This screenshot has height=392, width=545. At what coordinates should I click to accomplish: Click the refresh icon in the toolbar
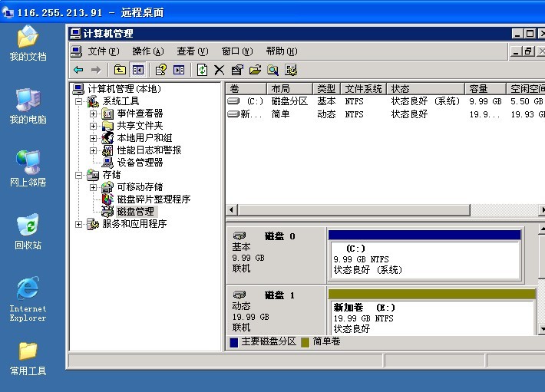(202, 70)
